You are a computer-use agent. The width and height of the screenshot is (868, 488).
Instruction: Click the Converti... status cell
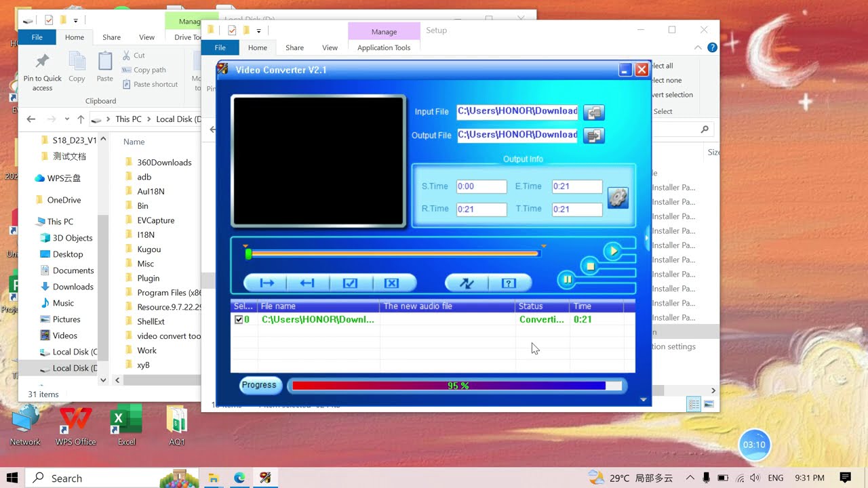coord(542,320)
